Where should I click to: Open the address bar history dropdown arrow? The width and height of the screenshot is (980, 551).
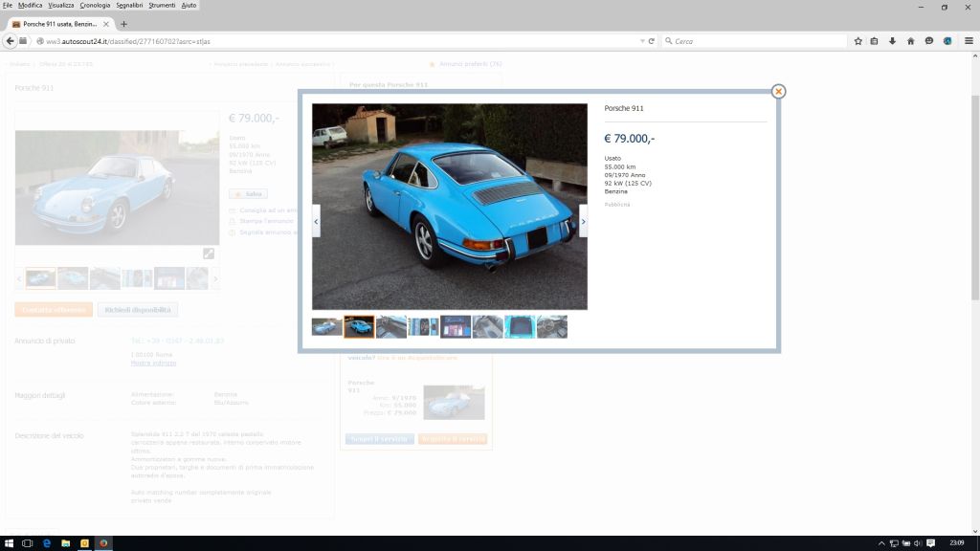(x=642, y=41)
